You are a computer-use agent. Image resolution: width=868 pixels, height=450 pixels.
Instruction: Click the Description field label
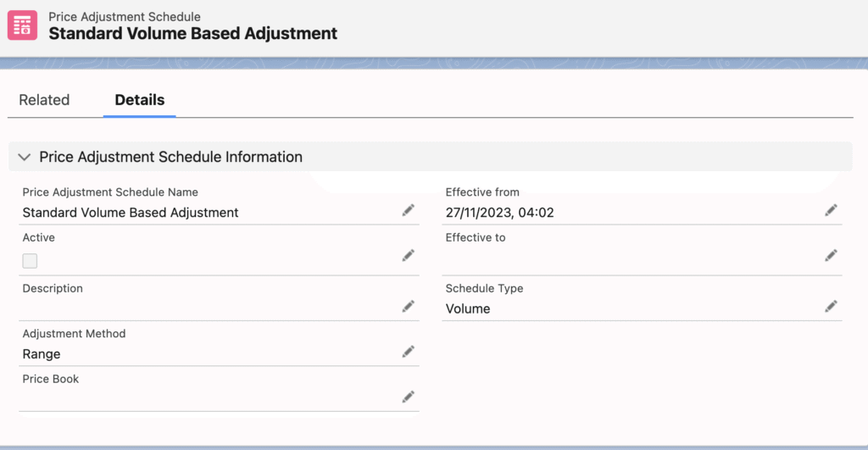click(x=53, y=288)
